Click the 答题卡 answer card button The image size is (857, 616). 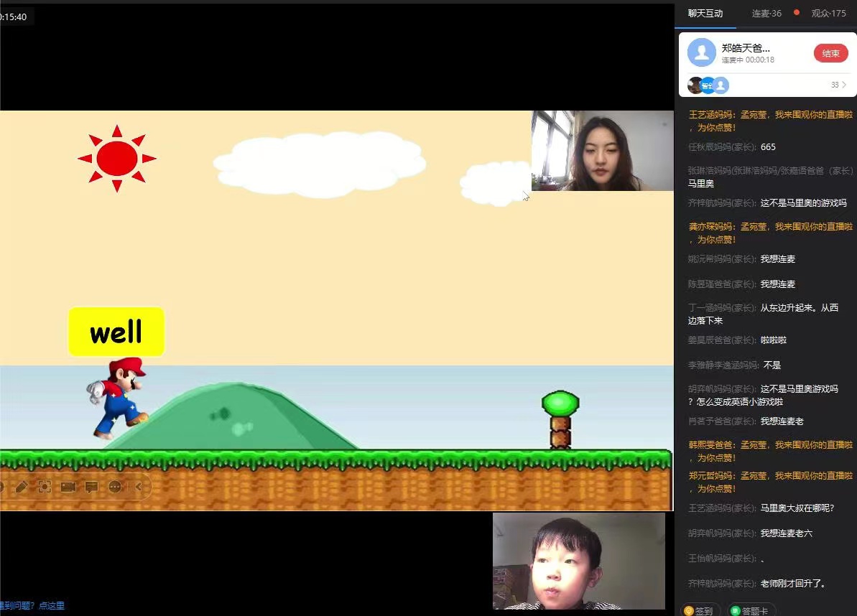point(750,610)
